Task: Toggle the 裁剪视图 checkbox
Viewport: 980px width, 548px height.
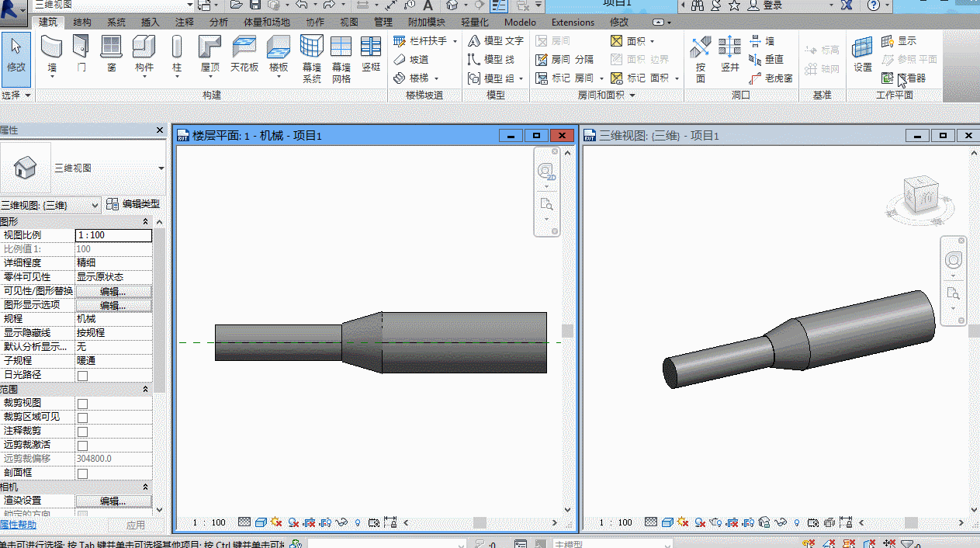Action: [x=83, y=404]
